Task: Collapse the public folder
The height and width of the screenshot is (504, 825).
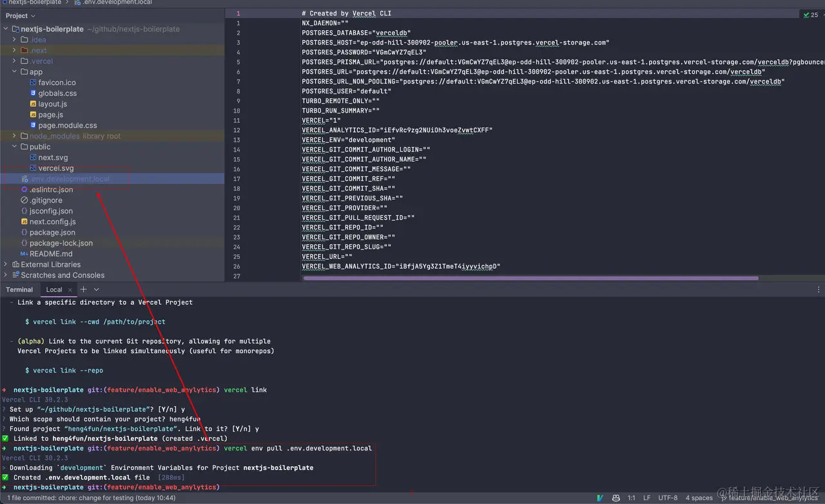Action: [14, 147]
